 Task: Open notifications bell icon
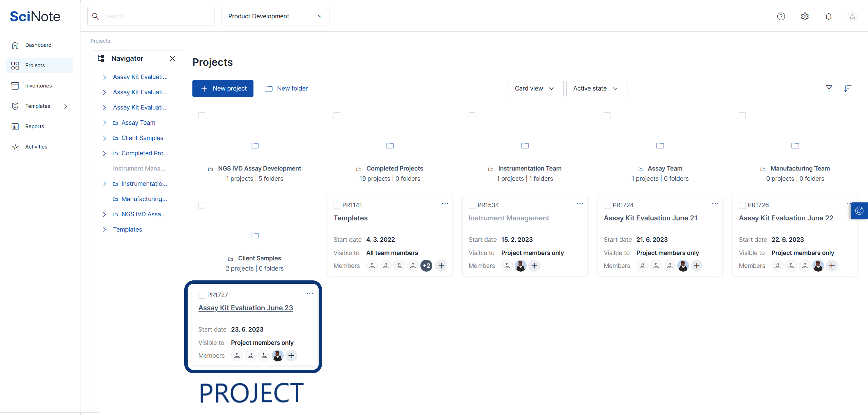point(828,16)
